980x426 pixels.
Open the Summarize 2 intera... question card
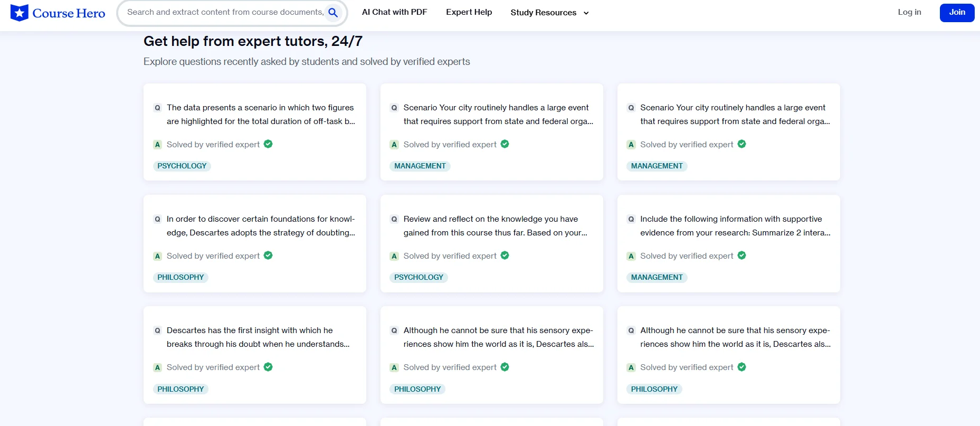(735, 226)
